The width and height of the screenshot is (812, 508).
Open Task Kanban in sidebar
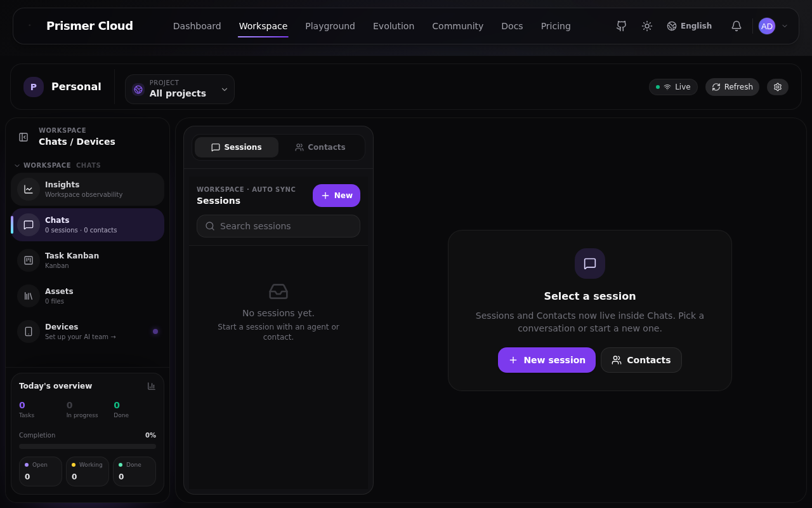tap(88, 260)
